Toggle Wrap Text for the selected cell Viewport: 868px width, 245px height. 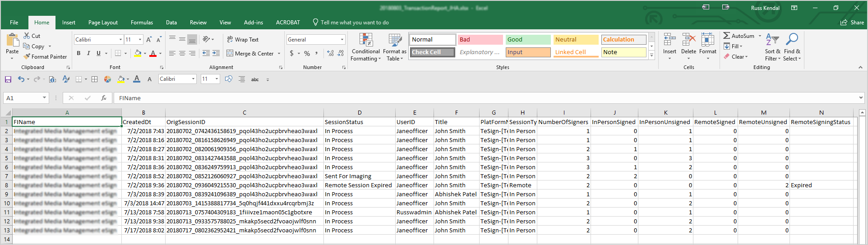(242, 40)
